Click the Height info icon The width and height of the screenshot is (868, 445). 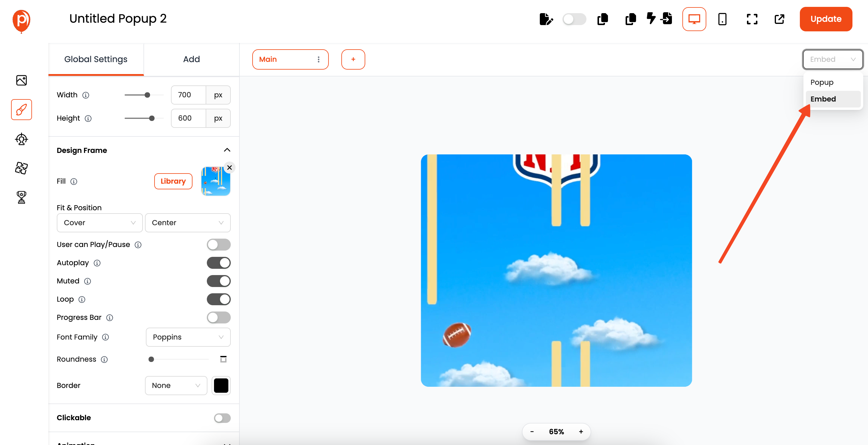(88, 119)
